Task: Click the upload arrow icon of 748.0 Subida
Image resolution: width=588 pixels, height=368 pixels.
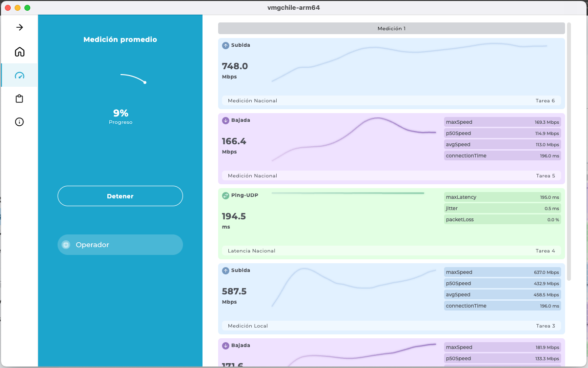Action: 225,45
